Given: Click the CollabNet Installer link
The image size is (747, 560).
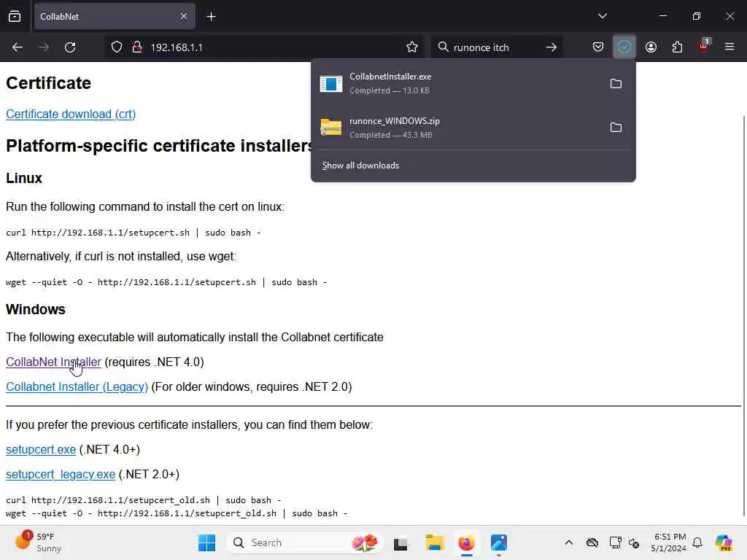Looking at the screenshot, I should point(53,362).
